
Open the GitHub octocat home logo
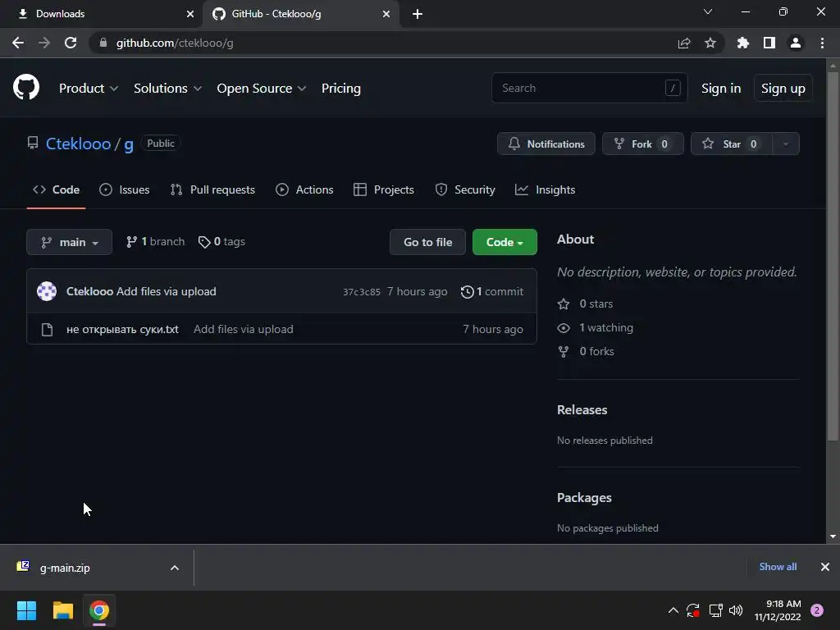26,87
